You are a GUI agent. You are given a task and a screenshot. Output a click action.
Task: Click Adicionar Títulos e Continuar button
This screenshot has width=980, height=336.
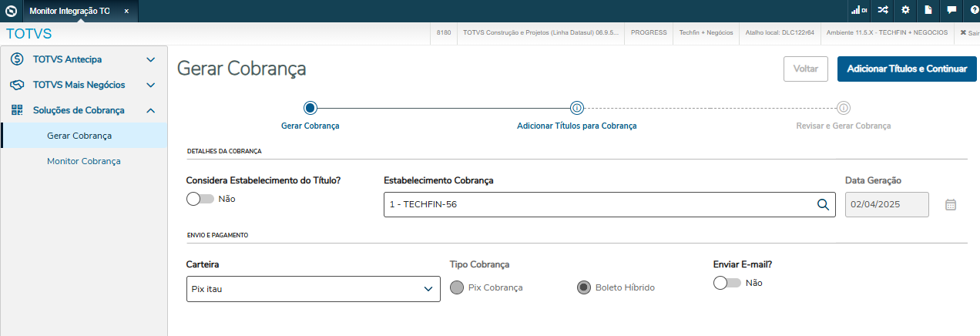click(907, 69)
